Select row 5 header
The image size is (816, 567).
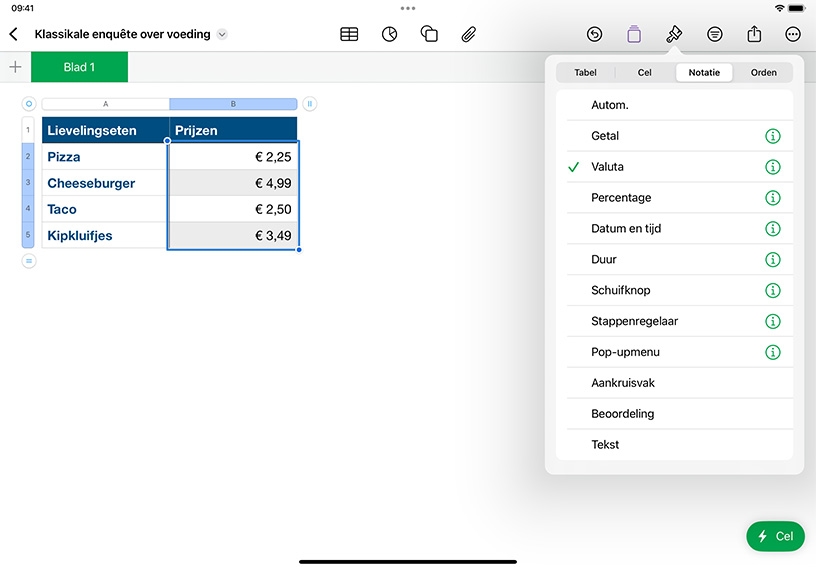[28, 235]
